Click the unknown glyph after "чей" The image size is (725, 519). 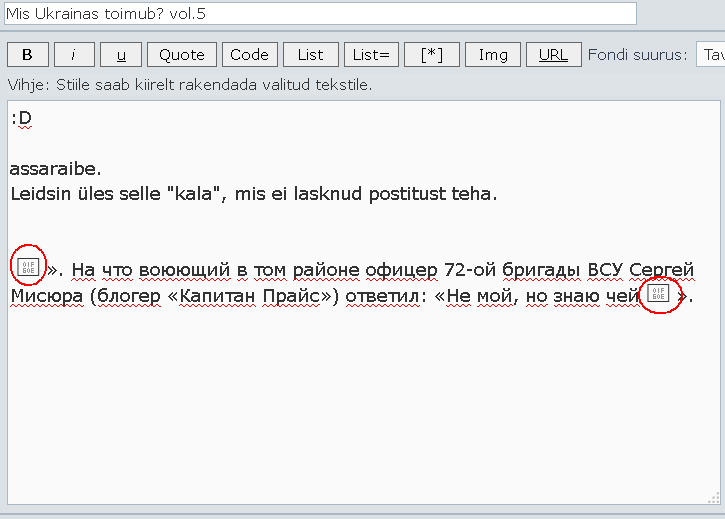click(657, 294)
